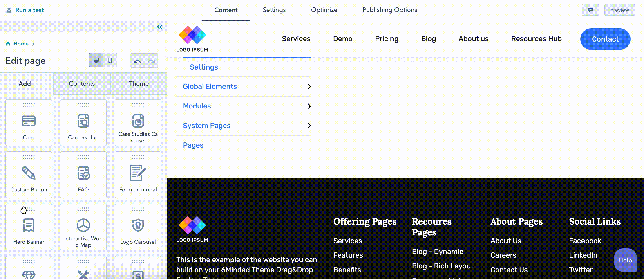Click the footer LinkedIn link
Screen dimensions: 644x279
tap(583, 255)
